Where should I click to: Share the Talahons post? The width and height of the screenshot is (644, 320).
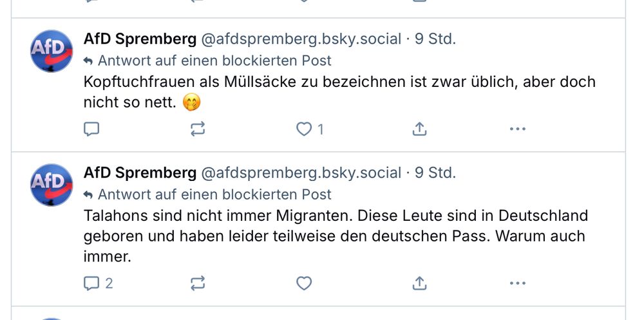pos(419,283)
